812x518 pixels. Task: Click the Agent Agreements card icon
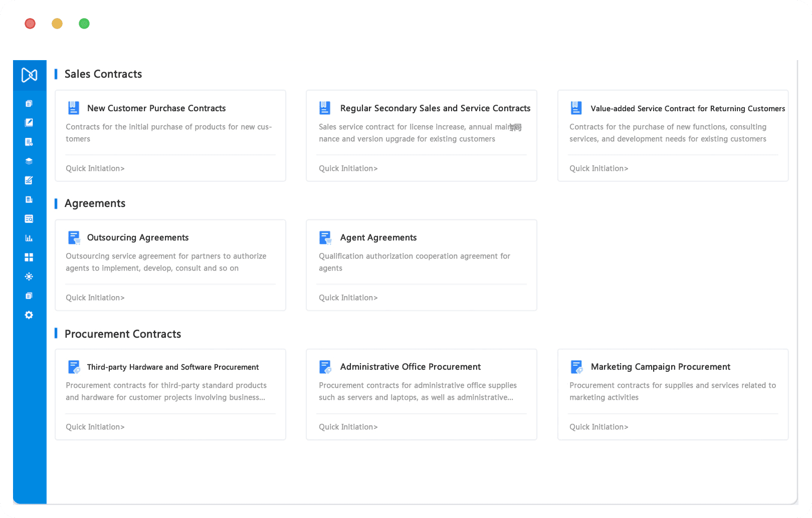point(325,237)
